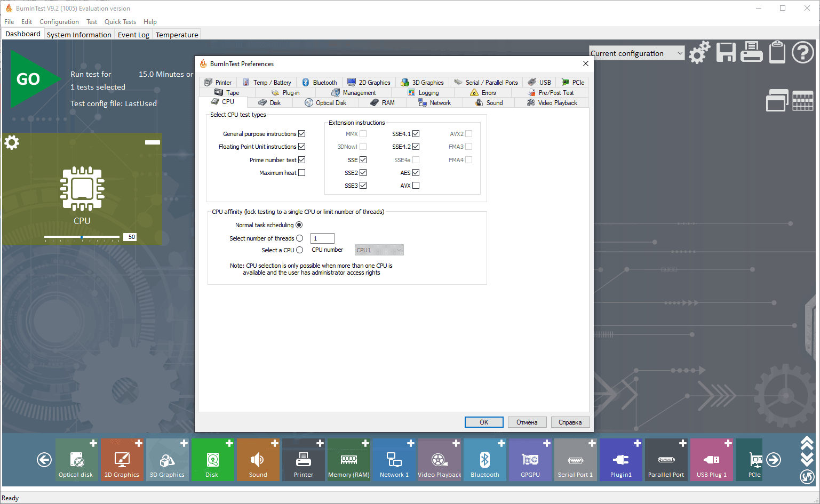
Task: Click the Справка help button
Action: (x=570, y=422)
